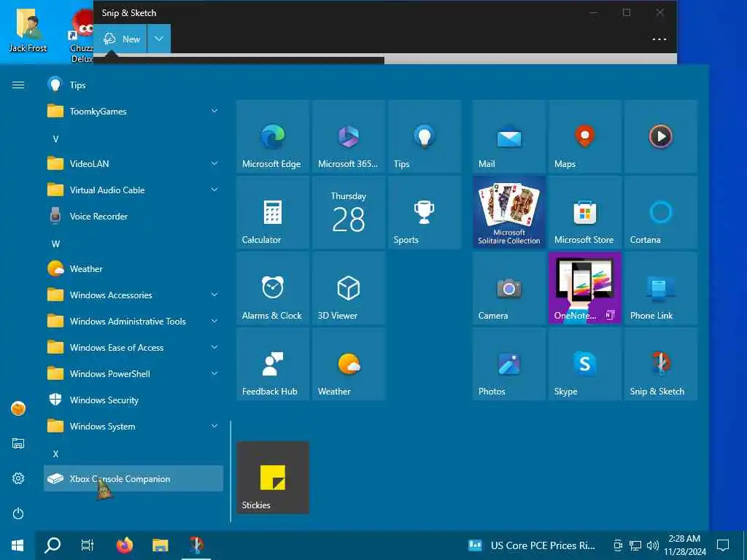This screenshot has height=560, width=747.
Task: Launch Xbox Console Companion from the app list
Action: [x=133, y=478]
